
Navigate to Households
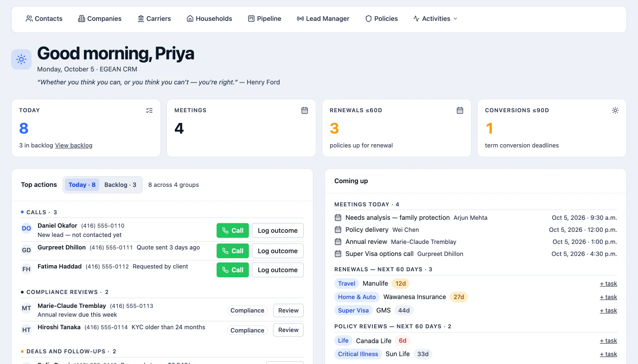[x=209, y=19]
